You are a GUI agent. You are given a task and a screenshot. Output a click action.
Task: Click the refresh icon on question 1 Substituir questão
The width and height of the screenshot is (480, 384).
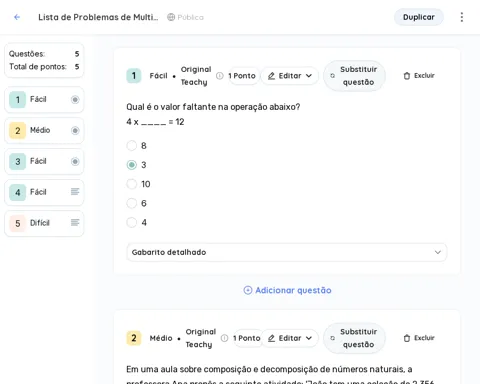pos(332,76)
